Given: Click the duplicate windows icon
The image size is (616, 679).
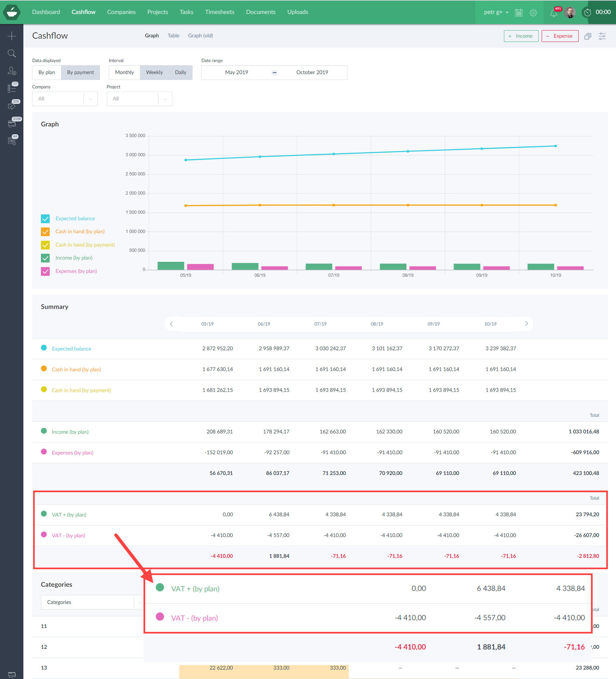Looking at the screenshot, I should [x=588, y=36].
